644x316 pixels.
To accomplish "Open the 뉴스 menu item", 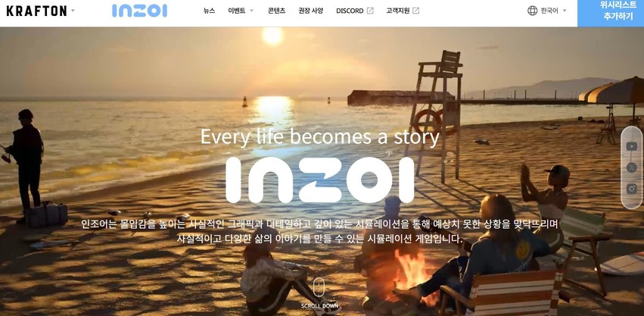I will tap(209, 11).
